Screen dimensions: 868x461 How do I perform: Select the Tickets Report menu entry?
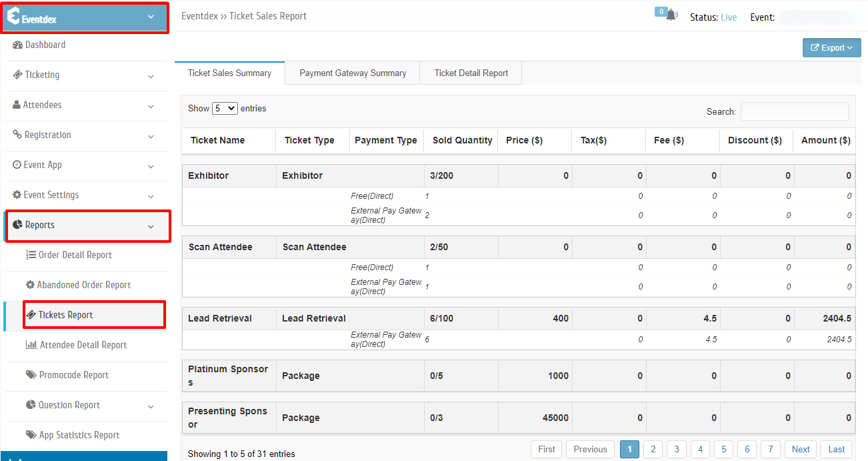[x=66, y=314]
